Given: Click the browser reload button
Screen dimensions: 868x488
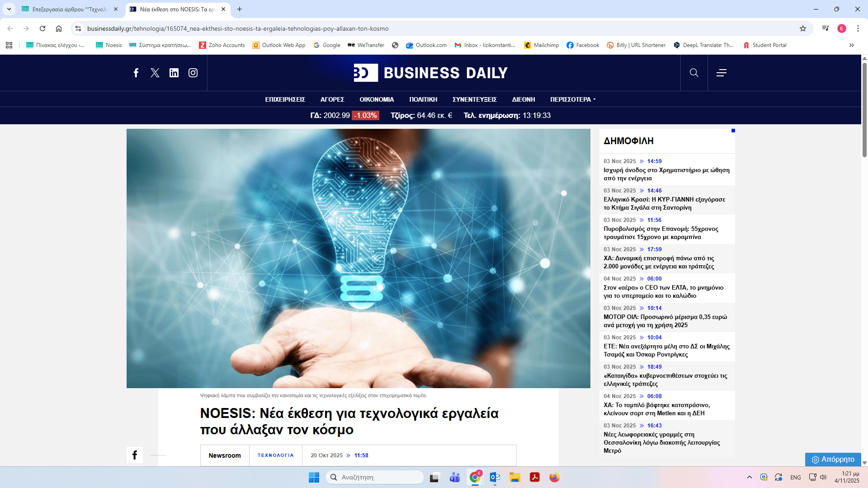Looking at the screenshot, I should click(42, 28).
